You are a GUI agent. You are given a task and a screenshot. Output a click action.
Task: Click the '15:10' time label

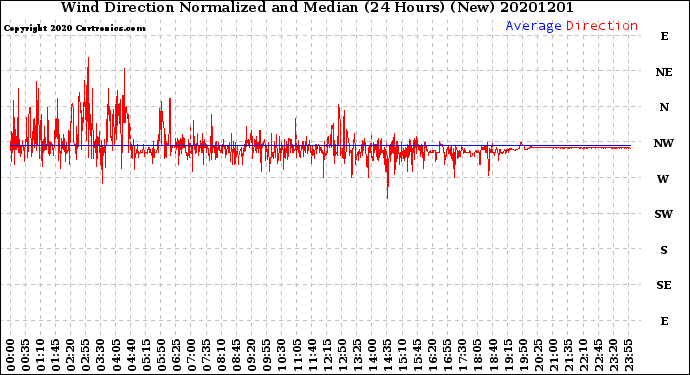(x=402, y=355)
